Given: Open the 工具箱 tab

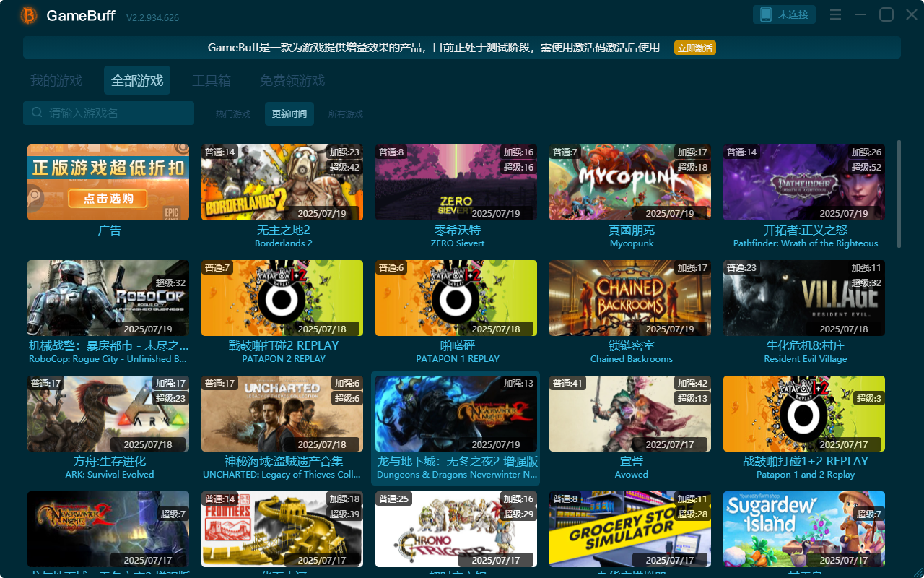Looking at the screenshot, I should pos(213,80).
